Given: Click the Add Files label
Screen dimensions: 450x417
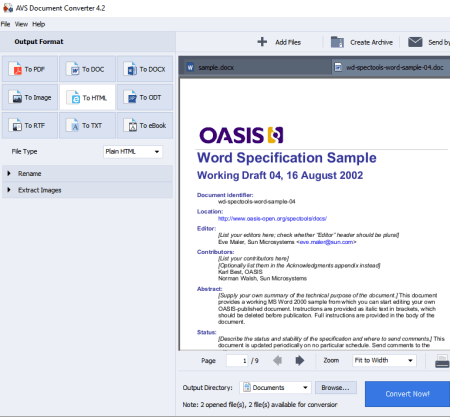Looking at the screenshot, I should 288,42.
